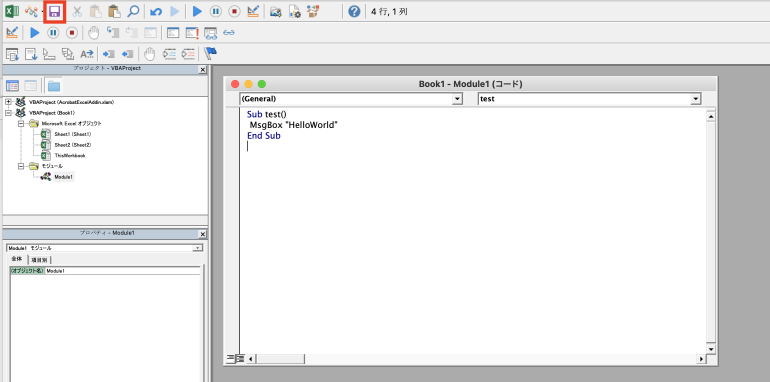Screen dimensions: 770x382
Task: Click the Insert Module icon
Action: [x=31, y=11]
